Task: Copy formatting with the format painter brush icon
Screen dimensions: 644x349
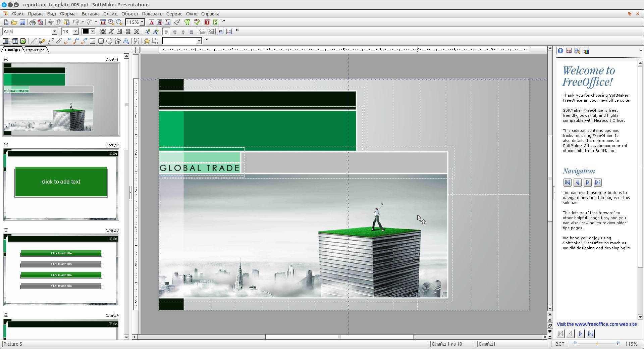Action: tap(177, 22)
